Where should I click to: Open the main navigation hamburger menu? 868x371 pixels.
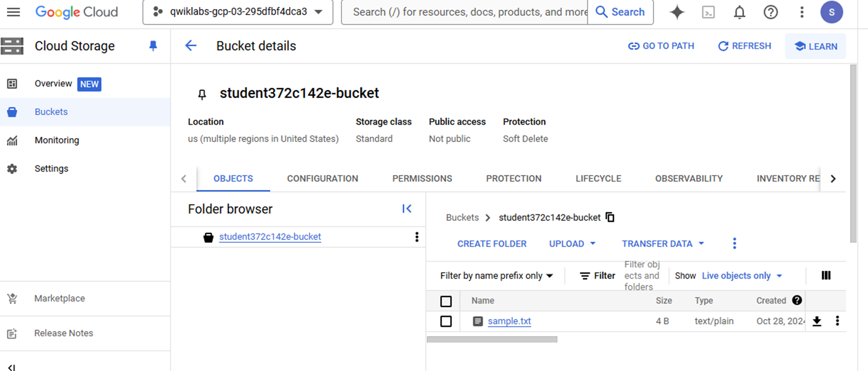point(14,12)
